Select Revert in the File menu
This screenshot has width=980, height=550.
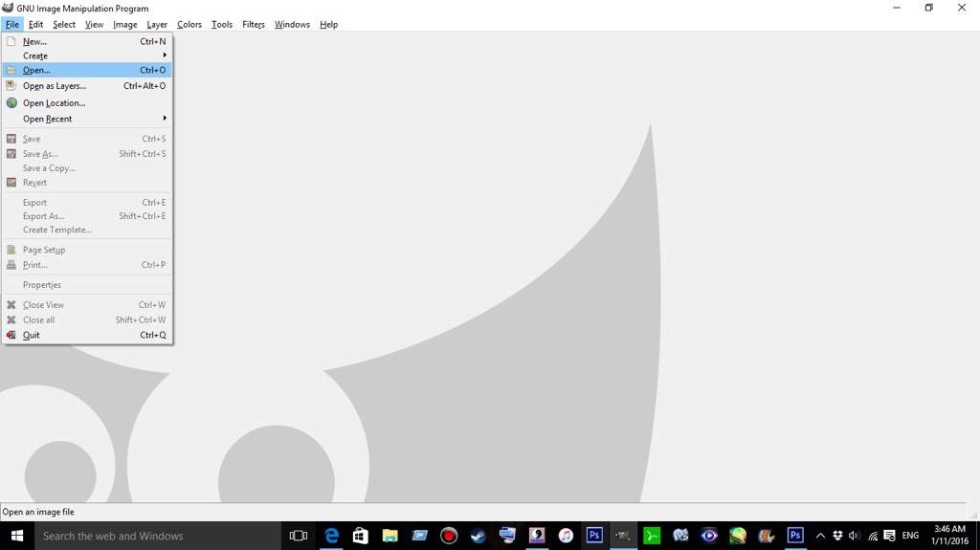click(87, 183)
